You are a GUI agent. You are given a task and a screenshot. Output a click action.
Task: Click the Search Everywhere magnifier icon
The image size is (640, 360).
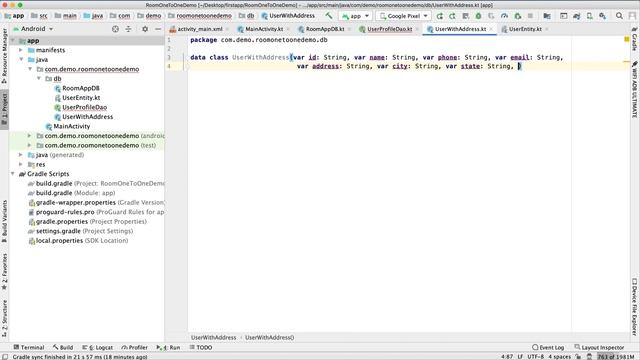click(619, 16)
